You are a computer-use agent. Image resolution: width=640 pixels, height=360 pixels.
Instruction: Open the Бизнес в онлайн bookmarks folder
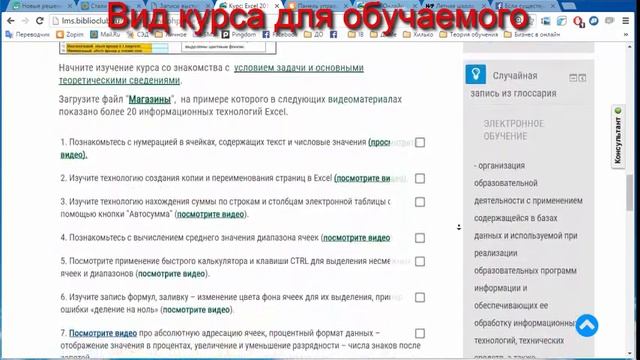pos(532,35)
